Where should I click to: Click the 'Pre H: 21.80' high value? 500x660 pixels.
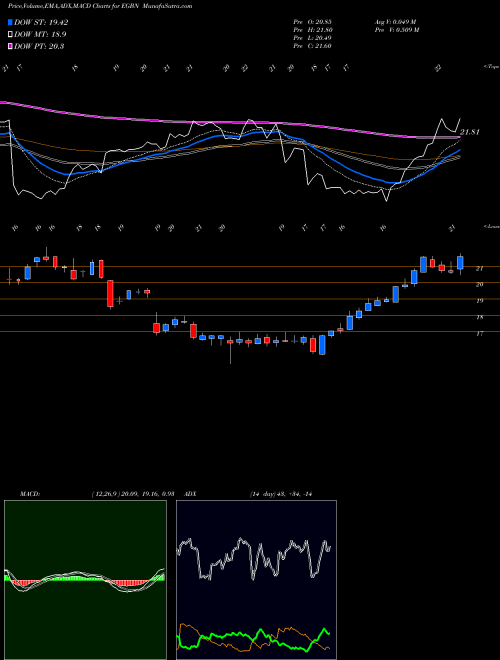coord(313,30)
